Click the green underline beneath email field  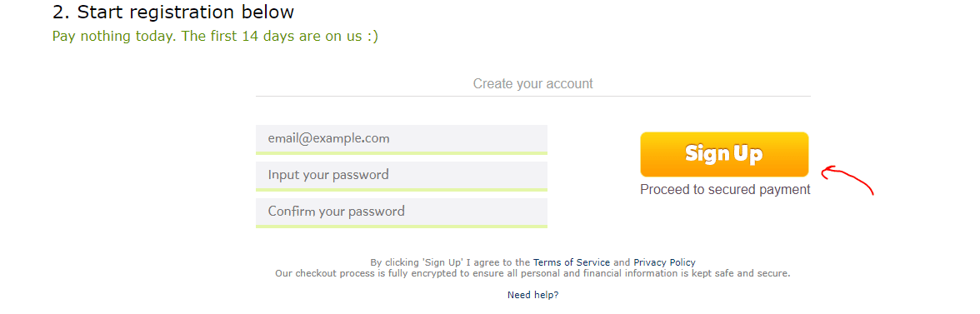(402, 153)
